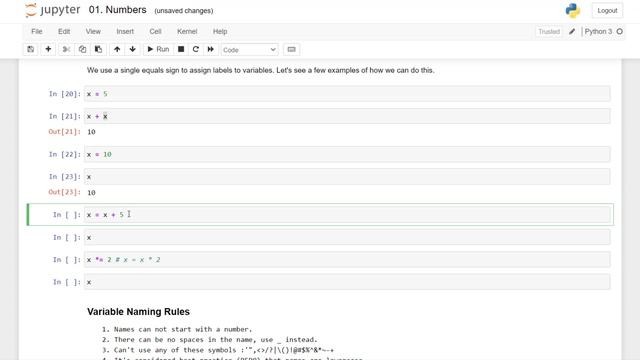Click the Variable Naming Rules heading
This screenshot has height=360, width=640.
(x=138, y=311)
